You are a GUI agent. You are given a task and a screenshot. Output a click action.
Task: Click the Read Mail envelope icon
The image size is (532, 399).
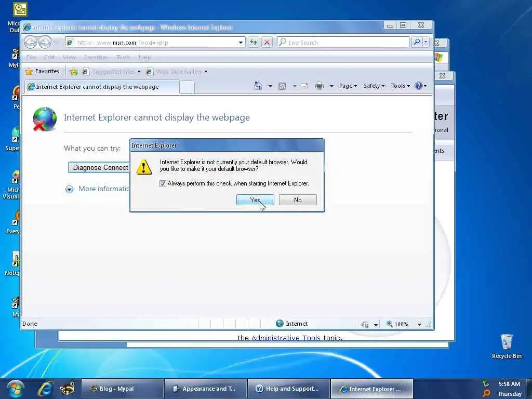click(x=304, y=86)
